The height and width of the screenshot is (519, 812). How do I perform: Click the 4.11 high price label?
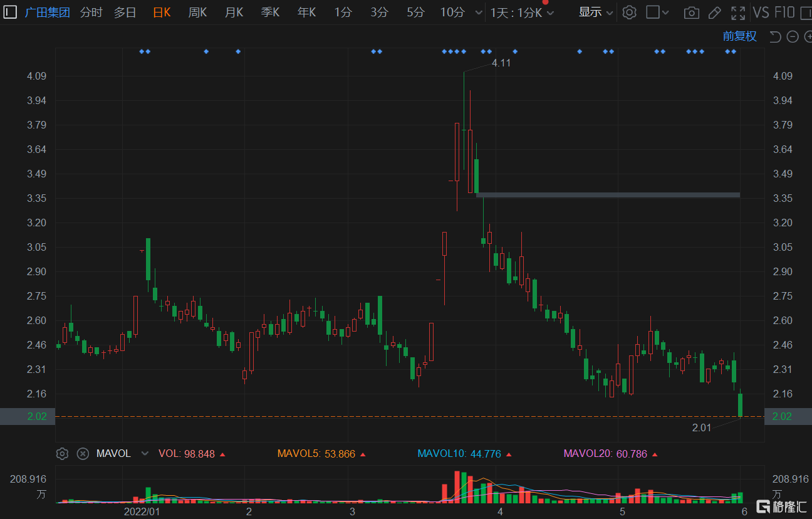click(501, 63)
